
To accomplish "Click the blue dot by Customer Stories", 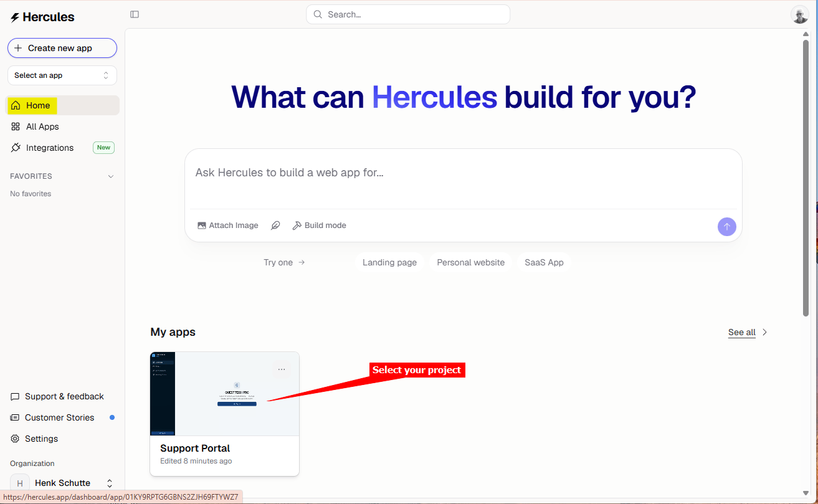I will [x=112, y=417].
